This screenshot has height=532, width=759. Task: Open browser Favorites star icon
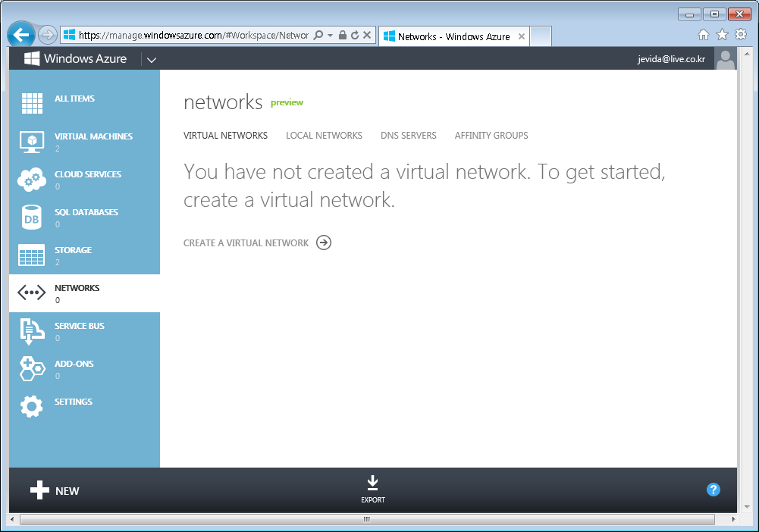coord(722,34)
